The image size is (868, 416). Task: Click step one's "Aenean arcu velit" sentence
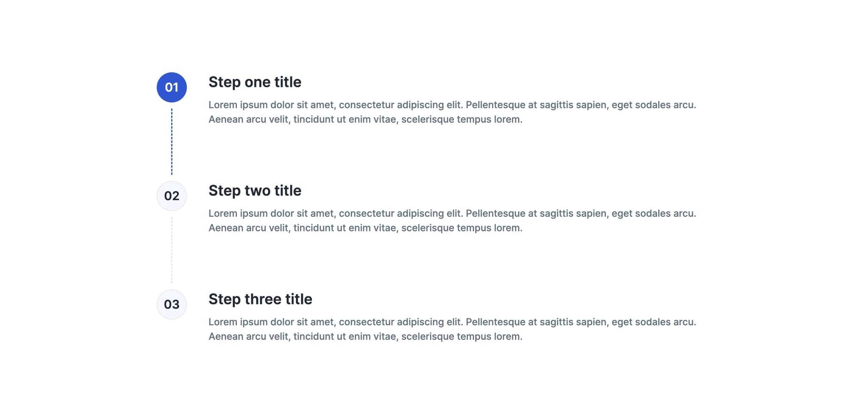pos(365,119)
